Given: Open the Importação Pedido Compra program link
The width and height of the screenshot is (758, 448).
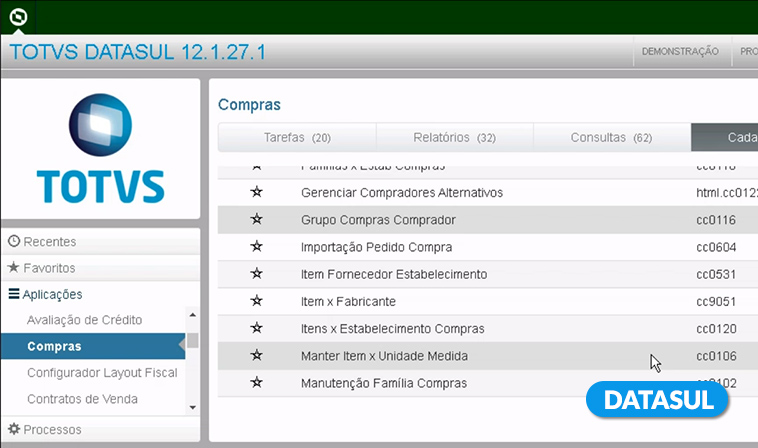Looking at the screenshot, I should pos(376,247).
